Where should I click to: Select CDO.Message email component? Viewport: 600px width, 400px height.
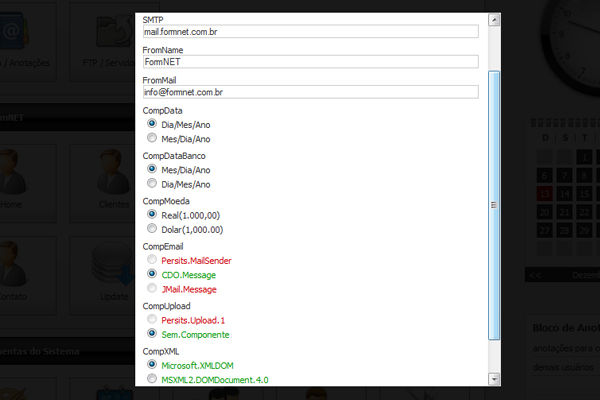pos(152,273)
